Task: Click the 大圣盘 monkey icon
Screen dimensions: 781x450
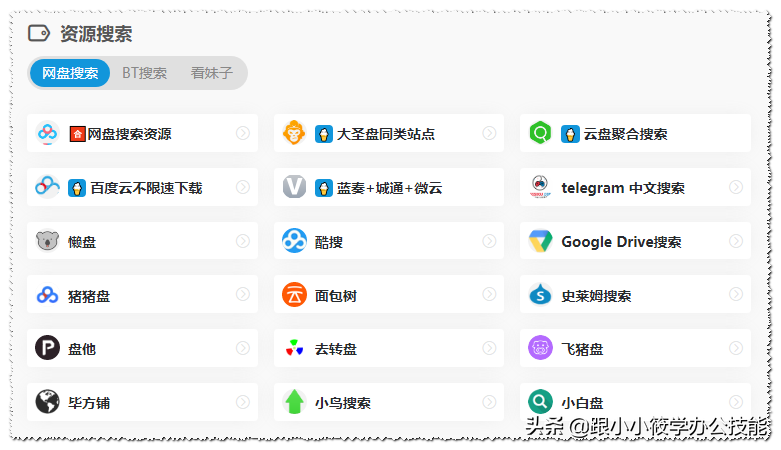Action: [294, 133]
